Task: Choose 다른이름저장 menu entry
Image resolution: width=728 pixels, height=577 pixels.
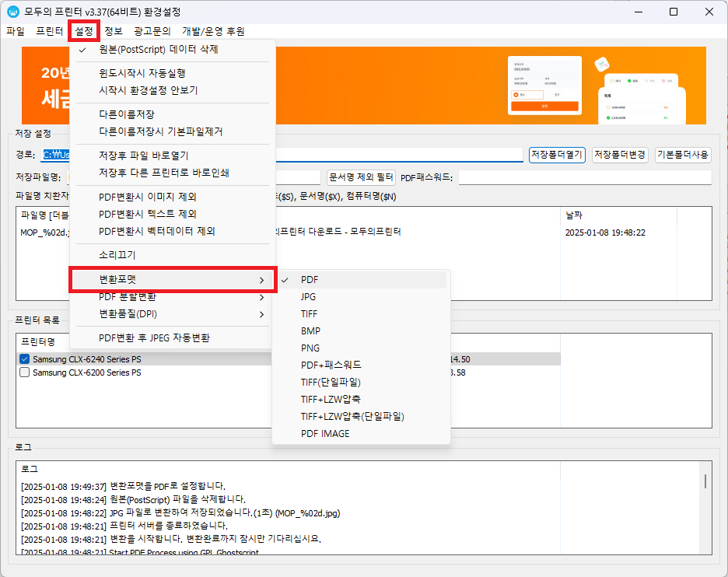Action: pos(172,114)
